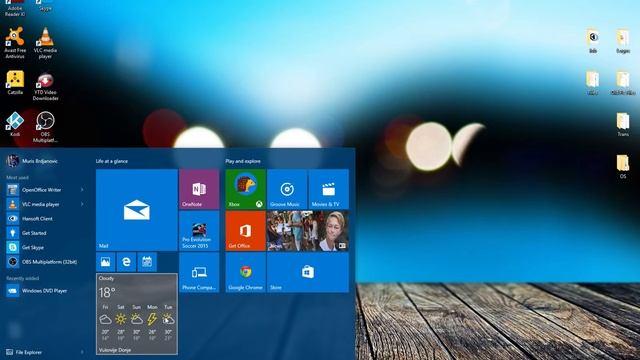This screenshot has width=640, height=360.
Task: Open the Weather tile showing 18°
Action: [137, 314]
